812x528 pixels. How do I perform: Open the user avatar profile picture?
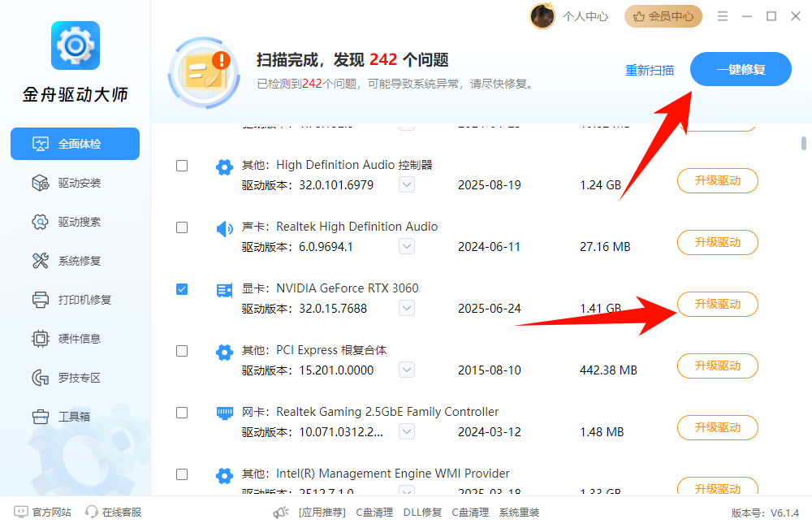point(542,16)
